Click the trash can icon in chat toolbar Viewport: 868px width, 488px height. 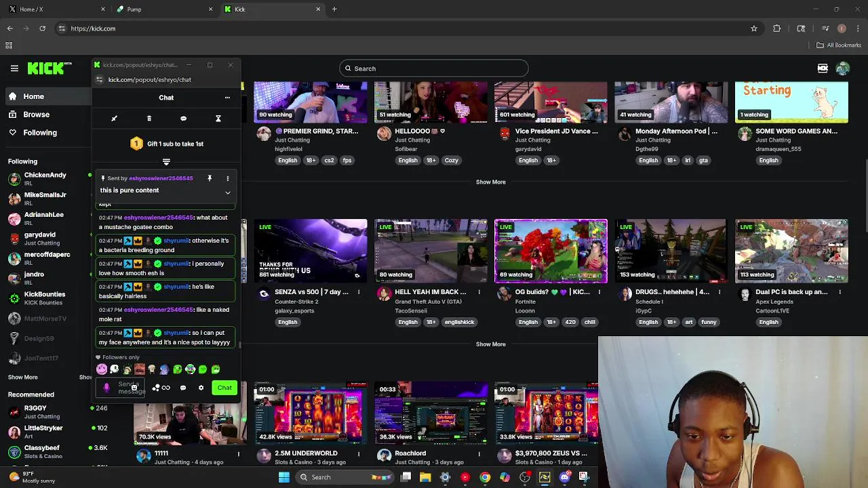tap(149, 119)
